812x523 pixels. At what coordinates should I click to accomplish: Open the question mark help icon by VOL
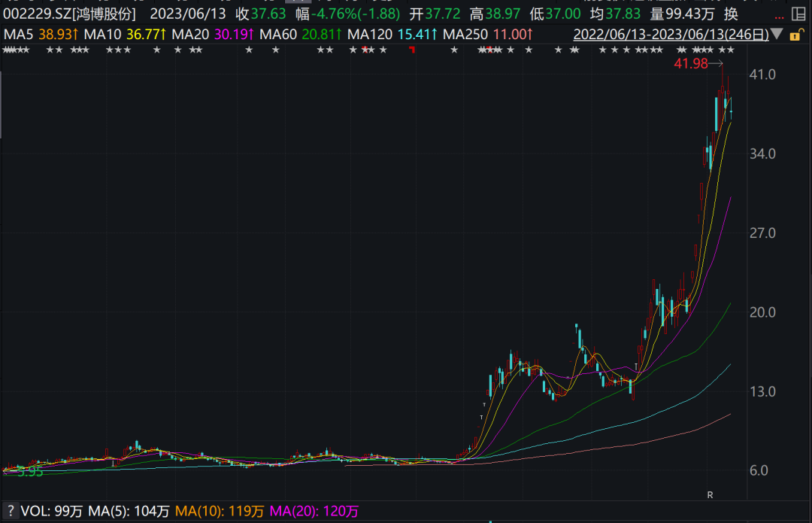click(11, 511)
